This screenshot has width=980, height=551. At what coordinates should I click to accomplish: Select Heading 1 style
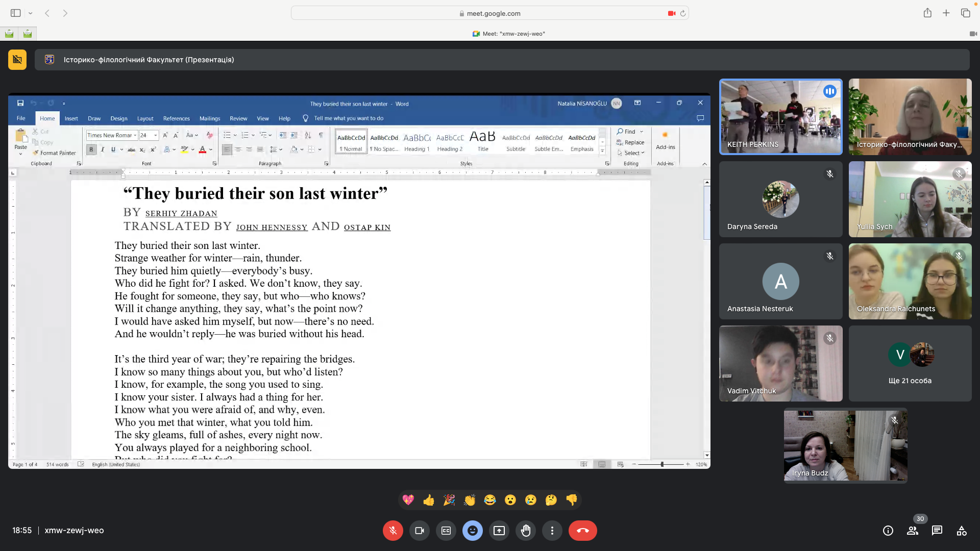[417, 142]
